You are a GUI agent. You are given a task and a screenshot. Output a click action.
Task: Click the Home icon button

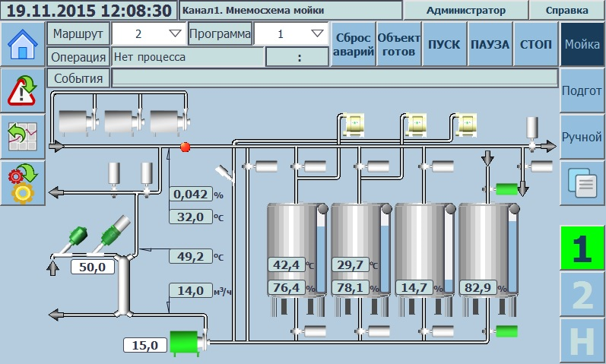coord(22,44)
